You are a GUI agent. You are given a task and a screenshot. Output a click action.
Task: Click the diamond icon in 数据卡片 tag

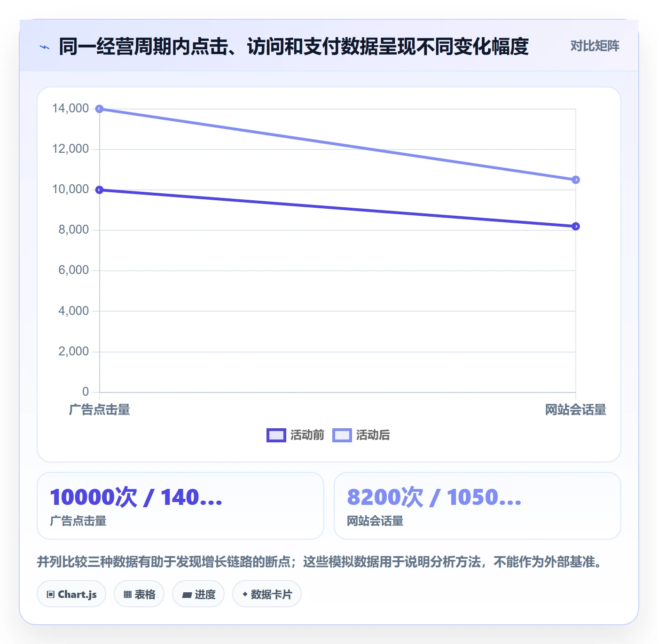245,594
